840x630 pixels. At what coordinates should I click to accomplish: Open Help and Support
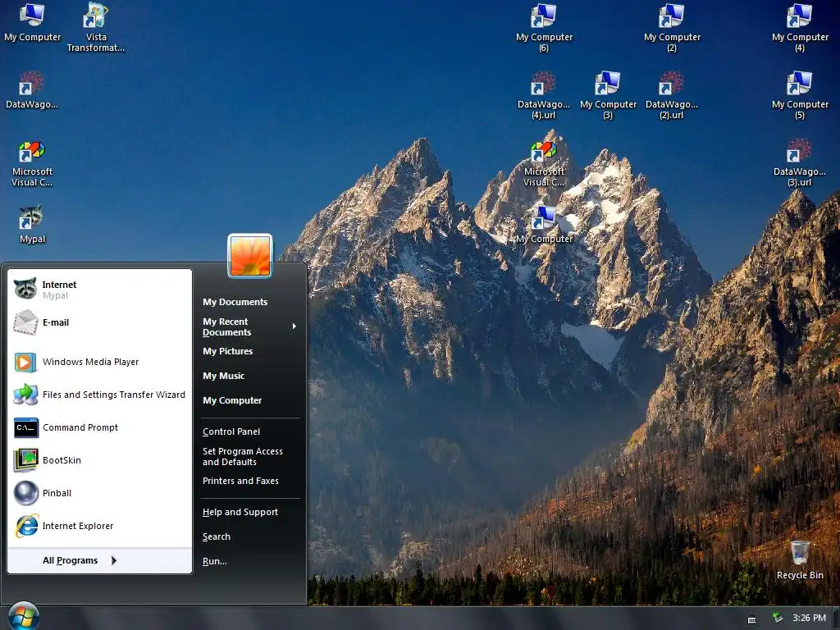pos(240,512)
